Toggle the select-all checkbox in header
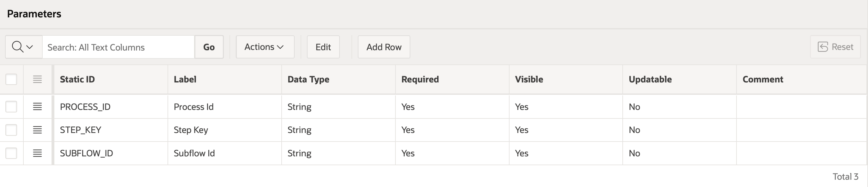 pos(11,79)
